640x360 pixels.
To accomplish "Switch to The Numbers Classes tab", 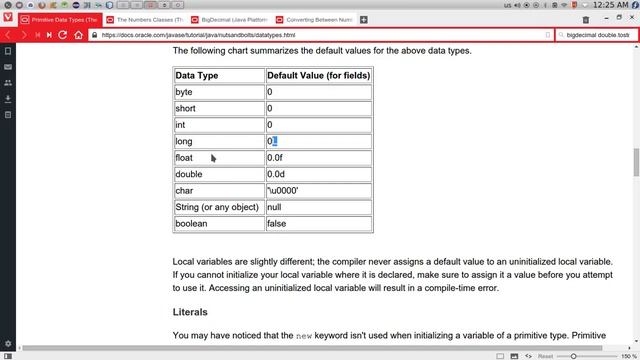I will tap(145, 20).
